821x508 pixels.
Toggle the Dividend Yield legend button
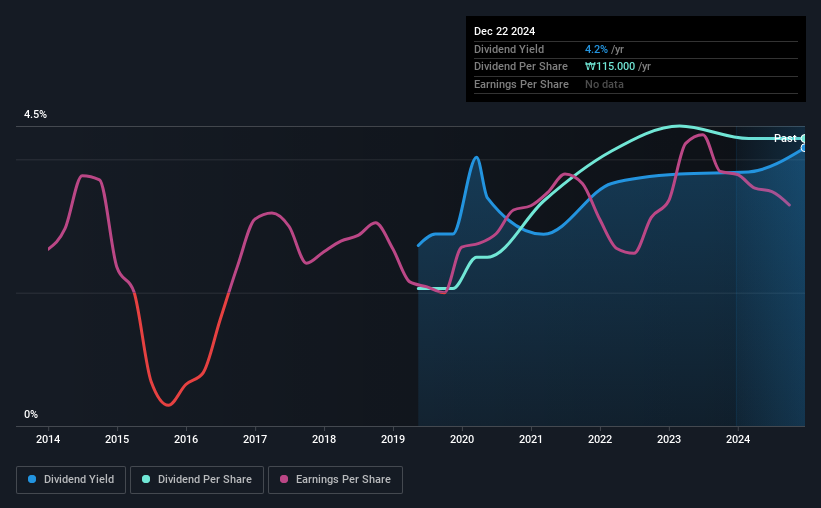pos(71,480)
